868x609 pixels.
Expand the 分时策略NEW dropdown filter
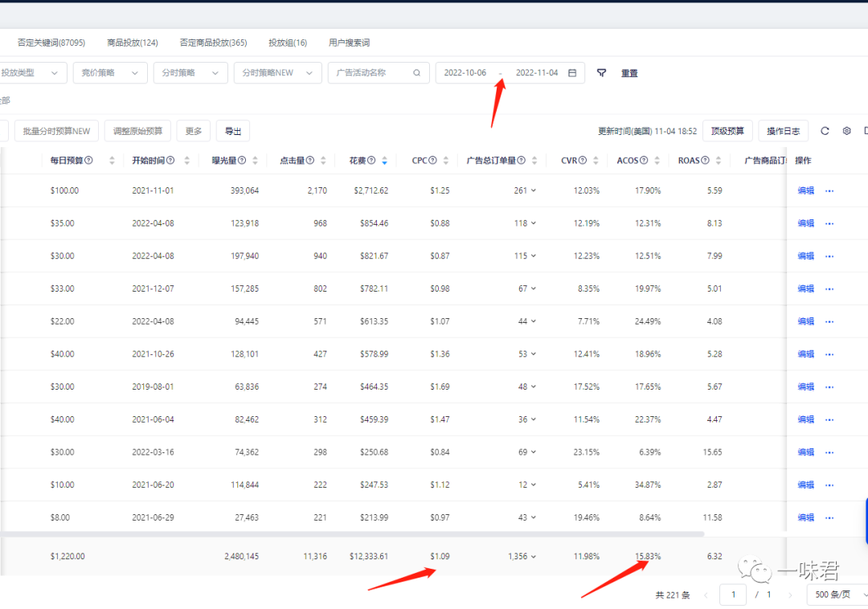click(277, 73)
